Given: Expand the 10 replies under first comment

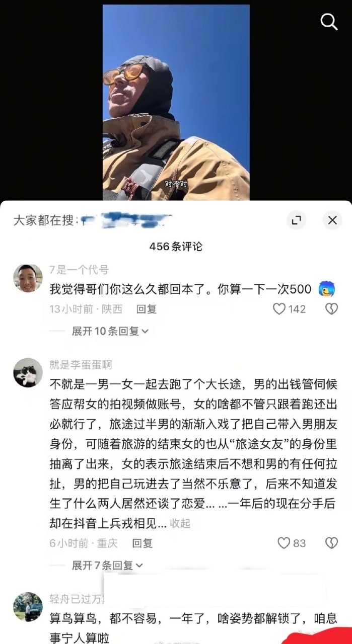Looking at the screenshot, I should point(110,331).
